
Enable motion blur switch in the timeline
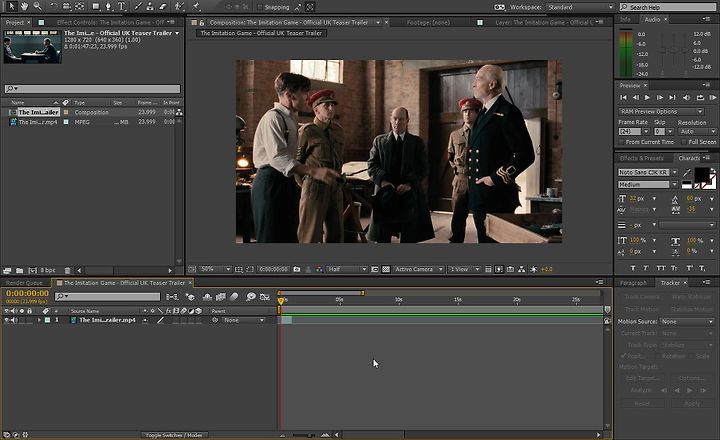point(234,297)
